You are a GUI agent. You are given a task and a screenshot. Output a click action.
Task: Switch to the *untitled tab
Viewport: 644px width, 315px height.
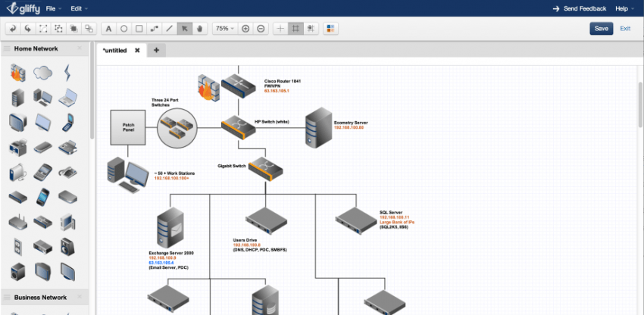pyautogui.click(x=115, y=51)
